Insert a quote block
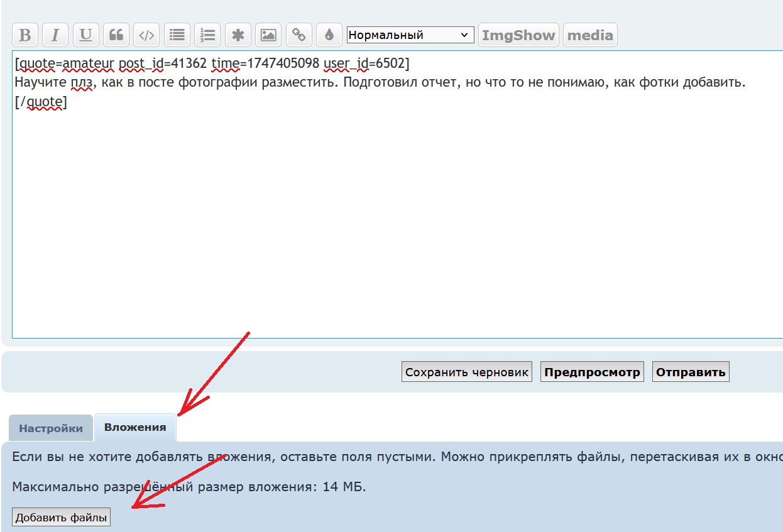The height and width of the screenshot is (532, 783). [x=116, y=35]
